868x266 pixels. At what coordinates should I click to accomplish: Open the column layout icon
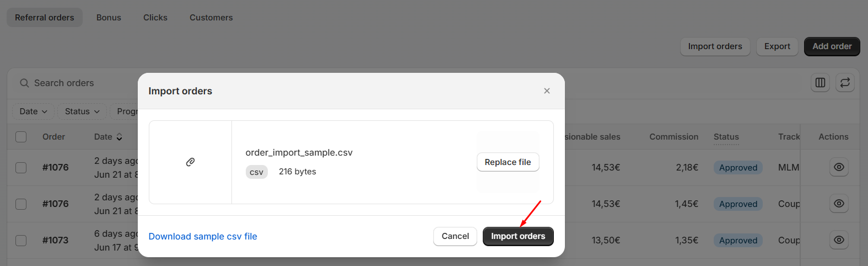point(820,83)
